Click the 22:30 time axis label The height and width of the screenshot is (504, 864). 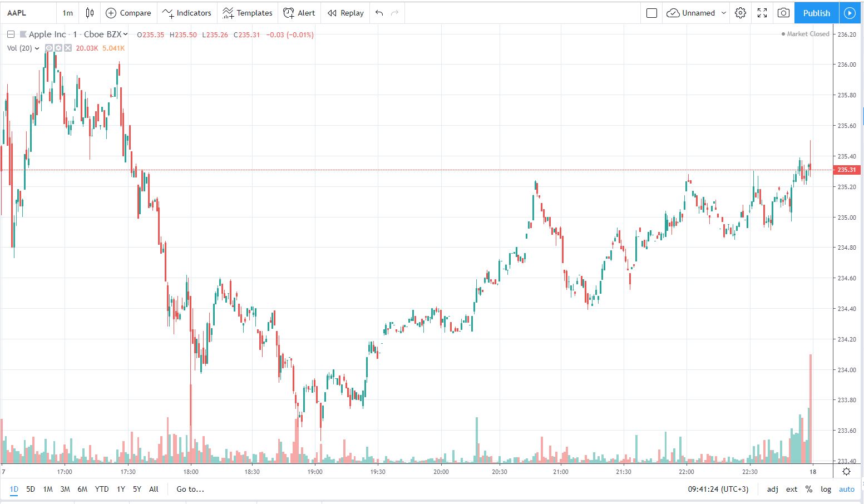pyautogui.click(x=749, y=472)
